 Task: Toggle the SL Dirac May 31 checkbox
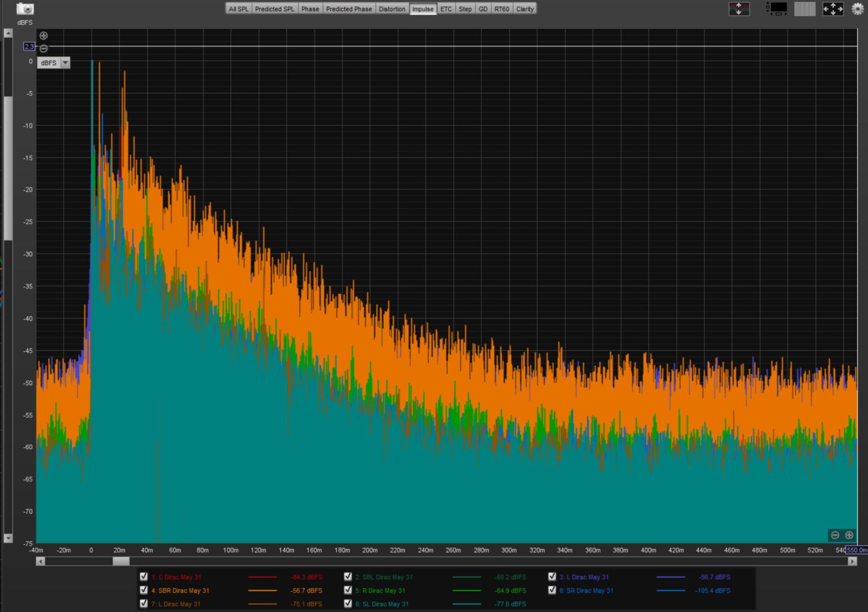click(348, 603)
